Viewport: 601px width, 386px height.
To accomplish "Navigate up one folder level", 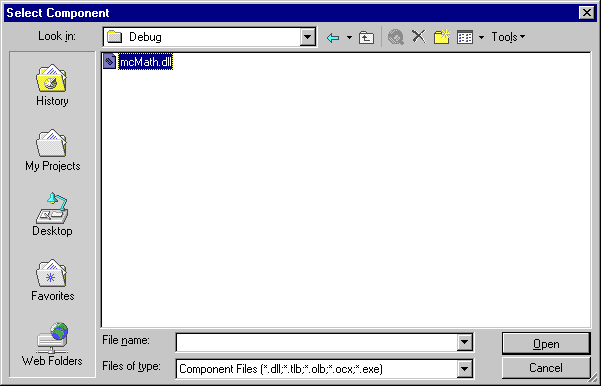I will pyautogui.click(x=366, y=38).
